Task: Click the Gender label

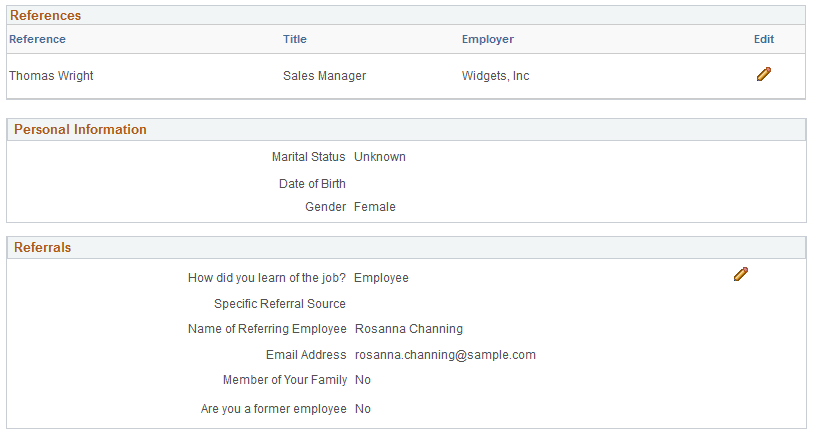Action: click(325, 207)
